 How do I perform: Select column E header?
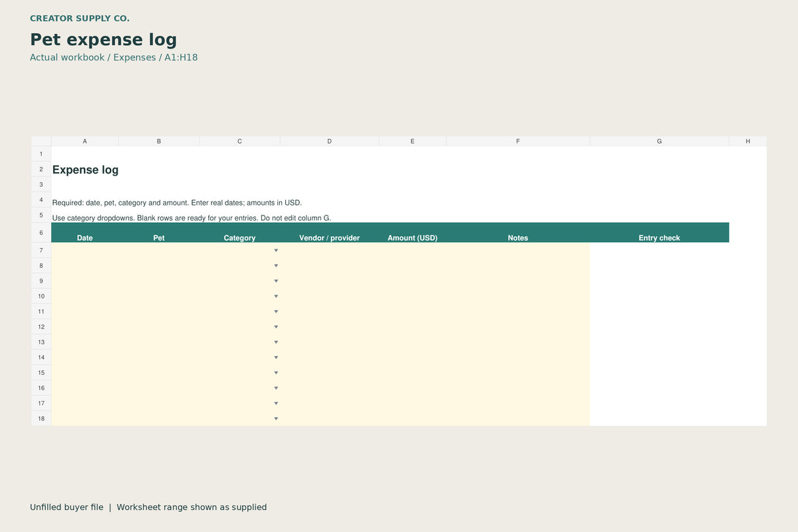412,141
